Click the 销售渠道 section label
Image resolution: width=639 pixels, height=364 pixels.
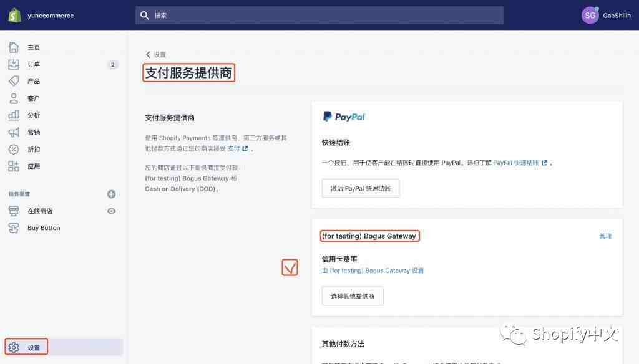point(19,194)
